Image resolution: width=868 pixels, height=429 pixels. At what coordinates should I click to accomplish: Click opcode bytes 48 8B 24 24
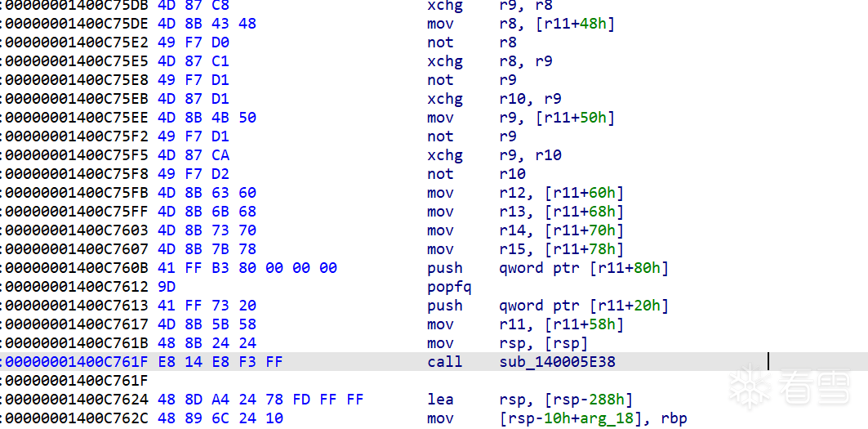tap(207, 343)
